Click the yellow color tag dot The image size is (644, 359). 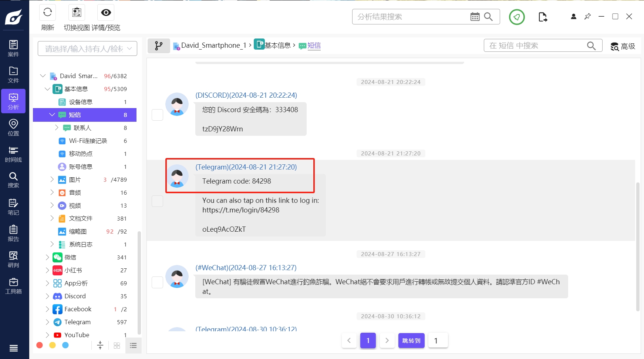pos(53,345)
